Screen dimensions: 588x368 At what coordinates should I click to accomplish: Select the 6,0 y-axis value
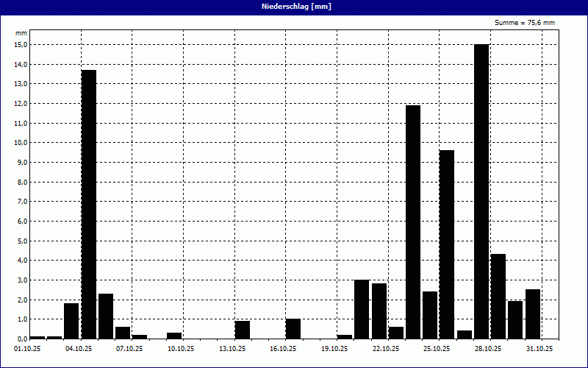coord(21,222)
